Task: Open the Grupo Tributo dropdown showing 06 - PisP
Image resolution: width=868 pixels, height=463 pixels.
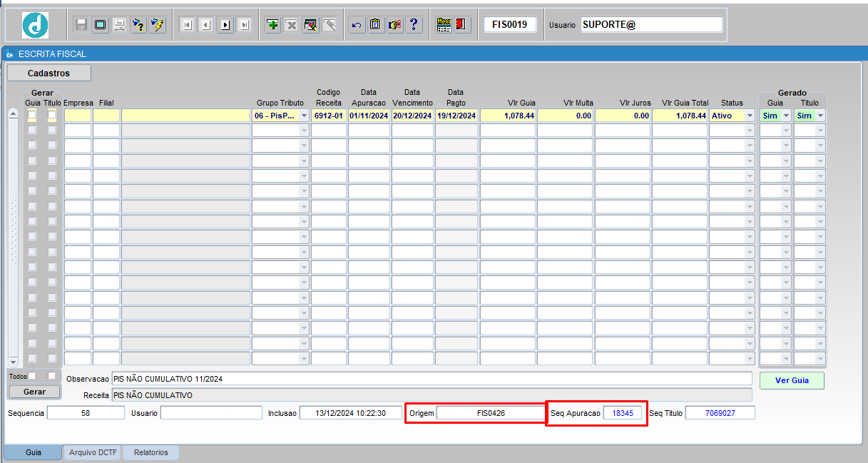Action: pyautogui.click(x=304, y=116)
